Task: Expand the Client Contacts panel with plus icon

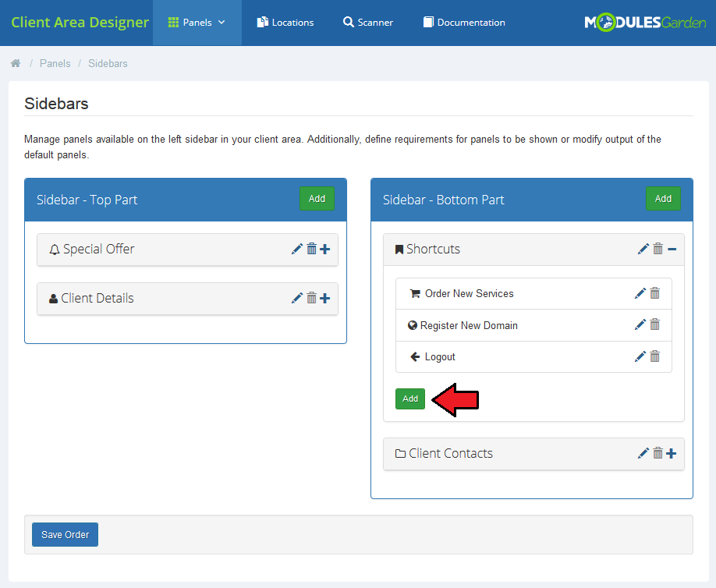Action: tap(672, 454)
